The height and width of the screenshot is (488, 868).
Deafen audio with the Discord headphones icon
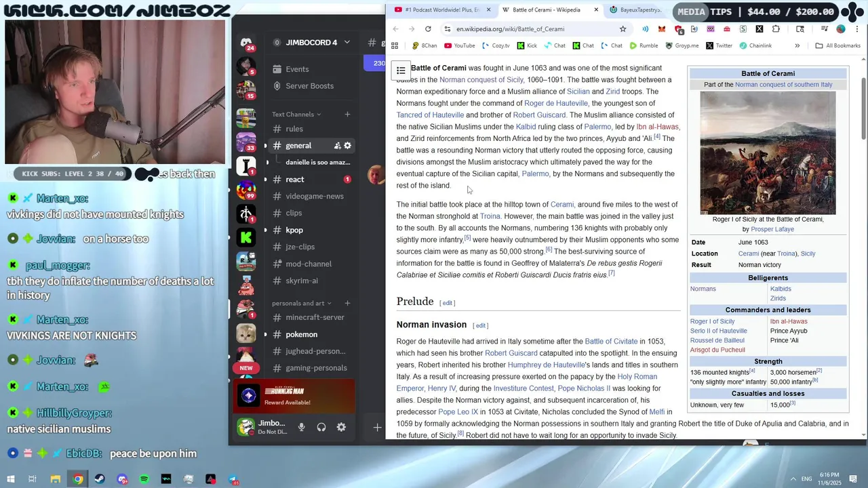(321, 427)
